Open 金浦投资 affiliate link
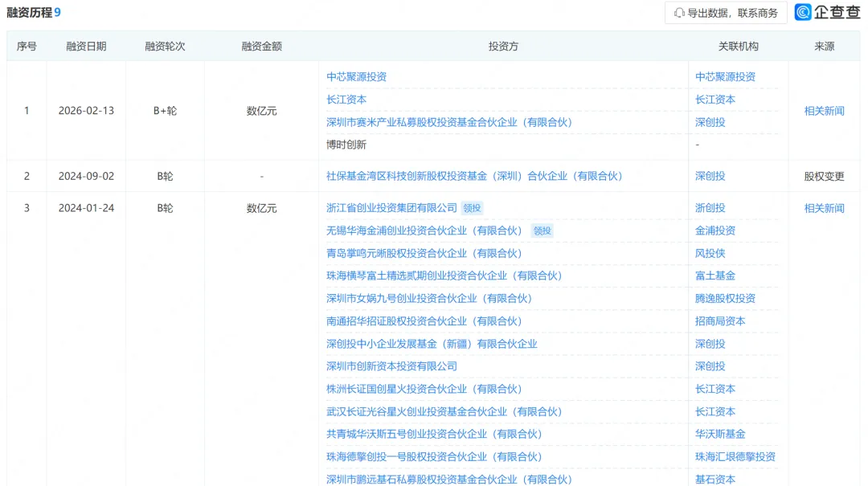The height and width of the screenshot is (486, 868). pos(715,231)
